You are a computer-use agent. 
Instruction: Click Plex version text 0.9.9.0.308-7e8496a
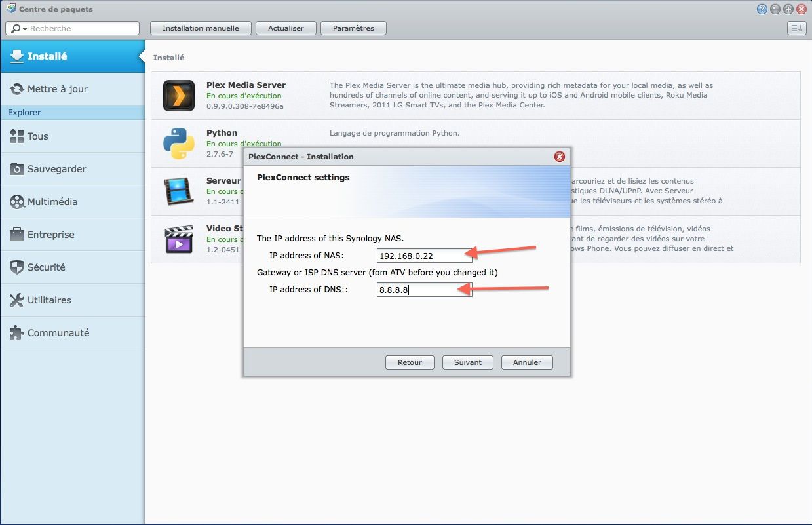click(x=245, y=106)
